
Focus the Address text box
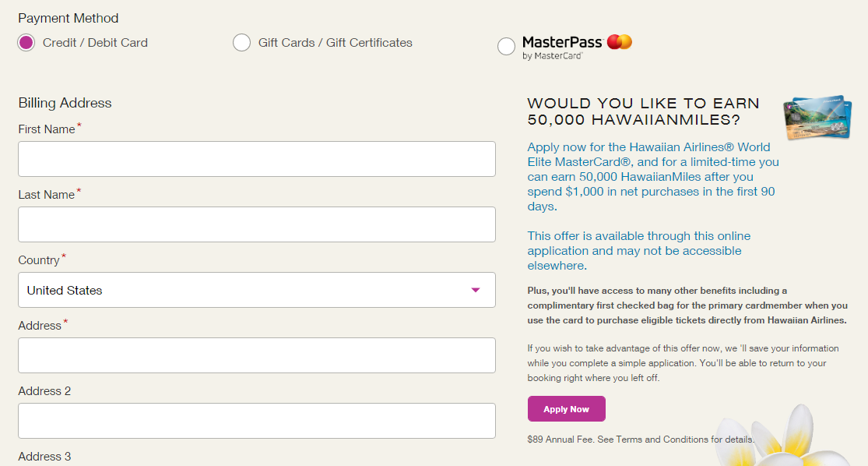pyautogui.click(x=257, y=355)
